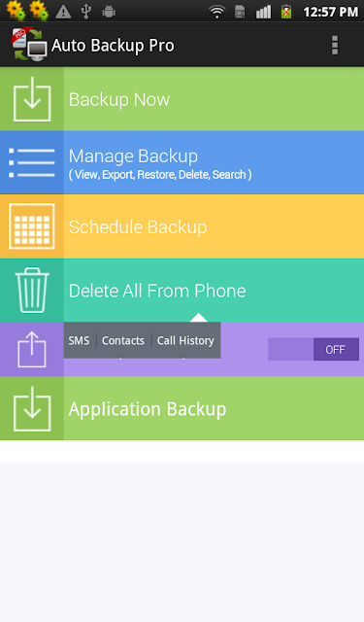Select SMS in the popup
This screenshot has width=364, height=622.
point(79,340)
